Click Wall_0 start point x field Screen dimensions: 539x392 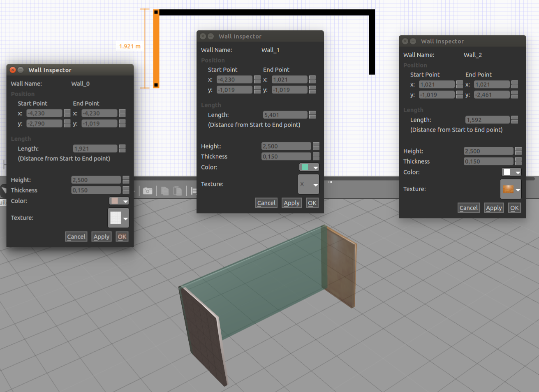(x=44, y=113)
